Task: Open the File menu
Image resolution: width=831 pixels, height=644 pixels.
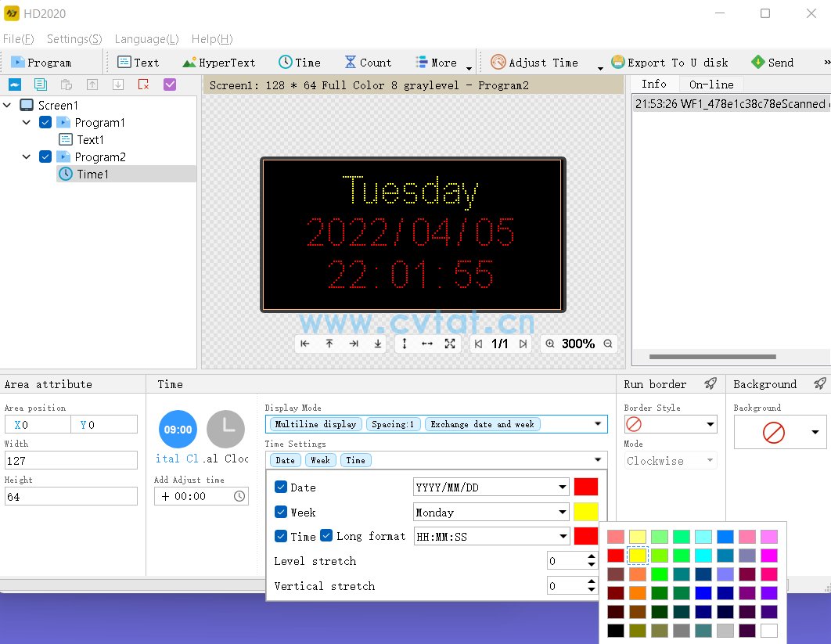Action: (x=18, y=38)
